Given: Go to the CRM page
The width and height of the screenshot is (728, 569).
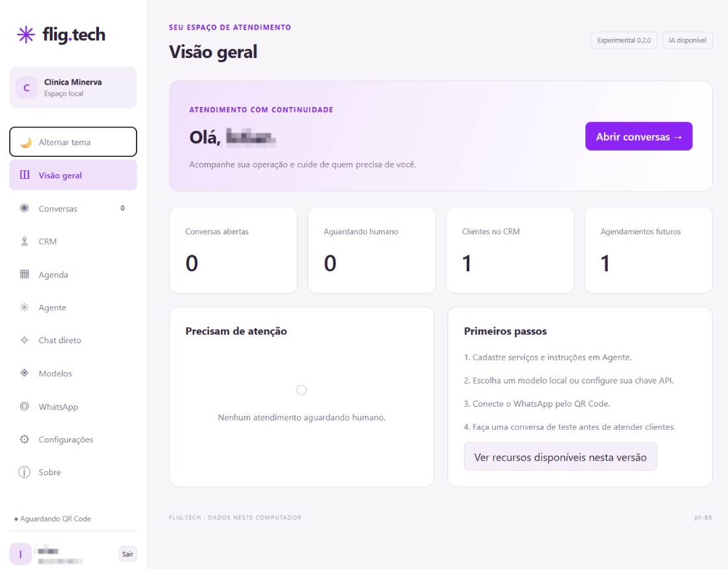Looking at the screenshot, I should pos(73,242).
